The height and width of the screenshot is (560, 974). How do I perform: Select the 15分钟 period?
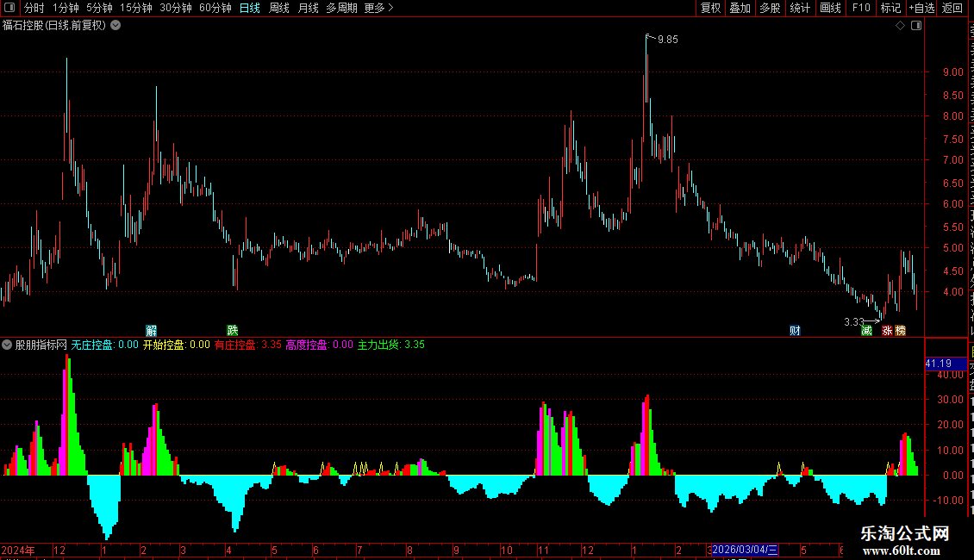(136, 8)
